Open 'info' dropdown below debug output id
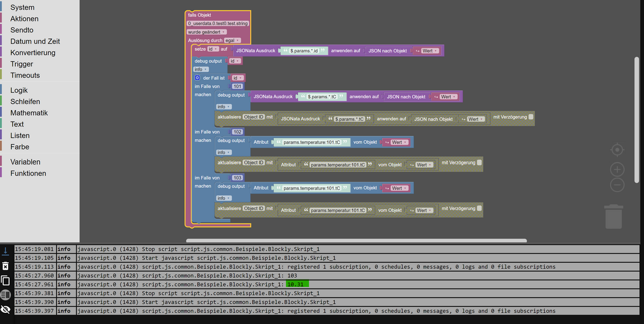This screenshot has height=324, width=644. pyautogui.click(x=201, y=69)
